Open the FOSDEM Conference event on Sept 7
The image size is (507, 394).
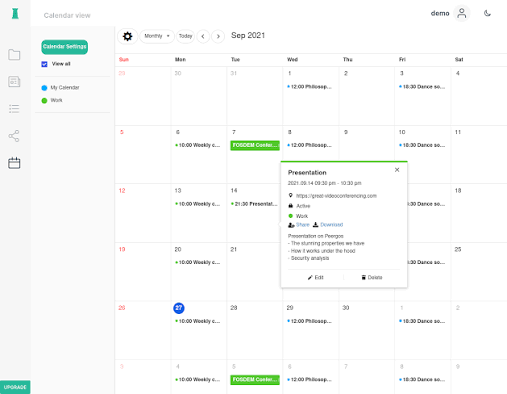[255, 145]
